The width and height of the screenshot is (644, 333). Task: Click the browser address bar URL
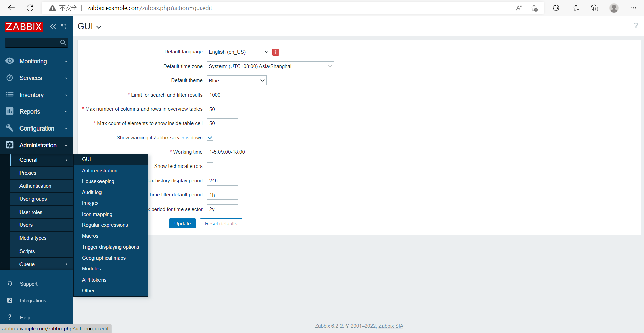(150, 8)
